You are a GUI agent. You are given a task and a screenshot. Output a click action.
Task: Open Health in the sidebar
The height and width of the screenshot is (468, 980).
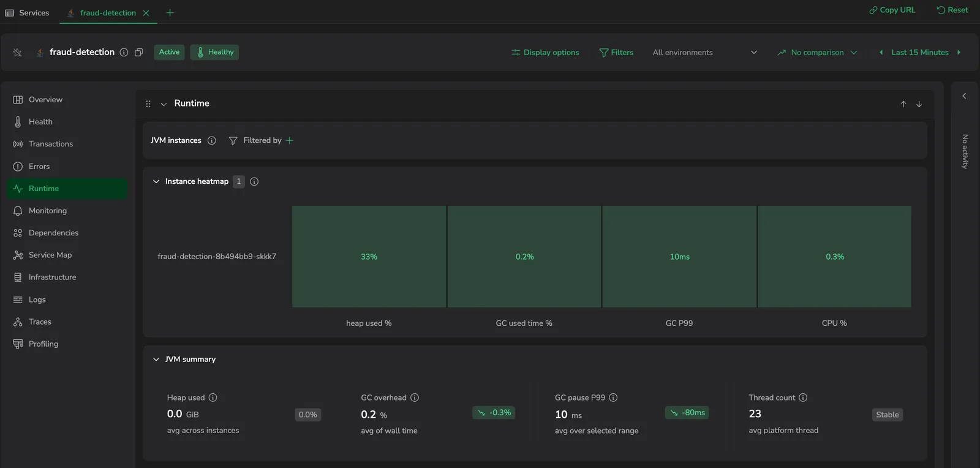pos(67,121)
